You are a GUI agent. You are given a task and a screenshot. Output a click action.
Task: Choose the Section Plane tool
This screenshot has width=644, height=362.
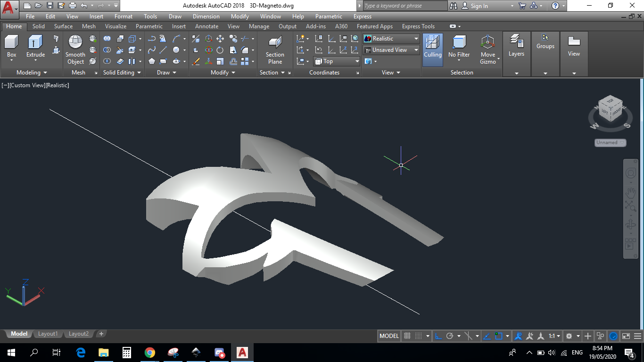coord(275,50)
